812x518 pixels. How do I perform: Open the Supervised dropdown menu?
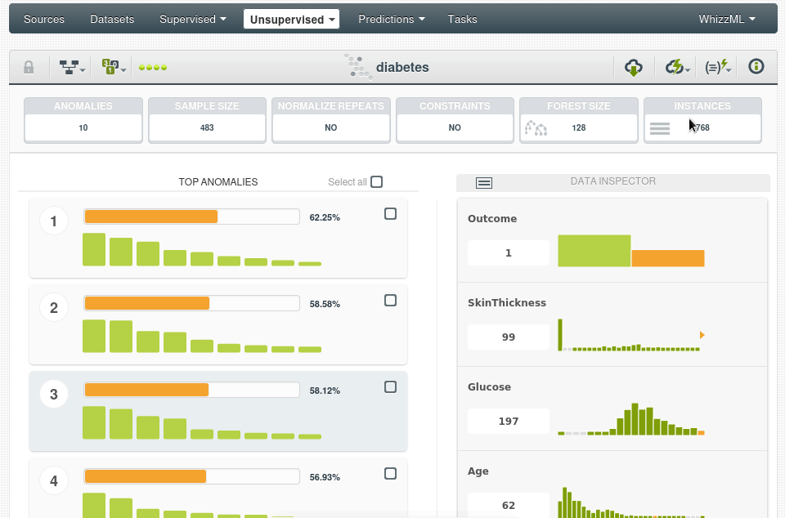click(x=193, y=19)
